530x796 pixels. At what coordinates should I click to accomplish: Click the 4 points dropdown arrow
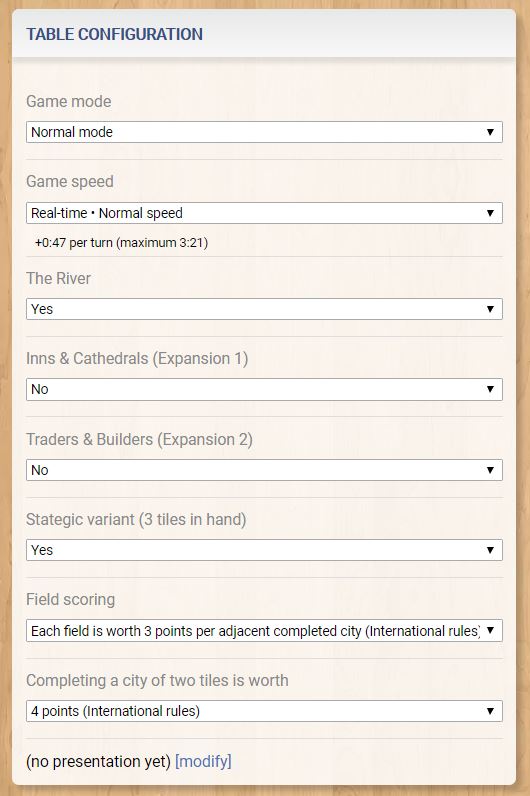click(490, 711)
